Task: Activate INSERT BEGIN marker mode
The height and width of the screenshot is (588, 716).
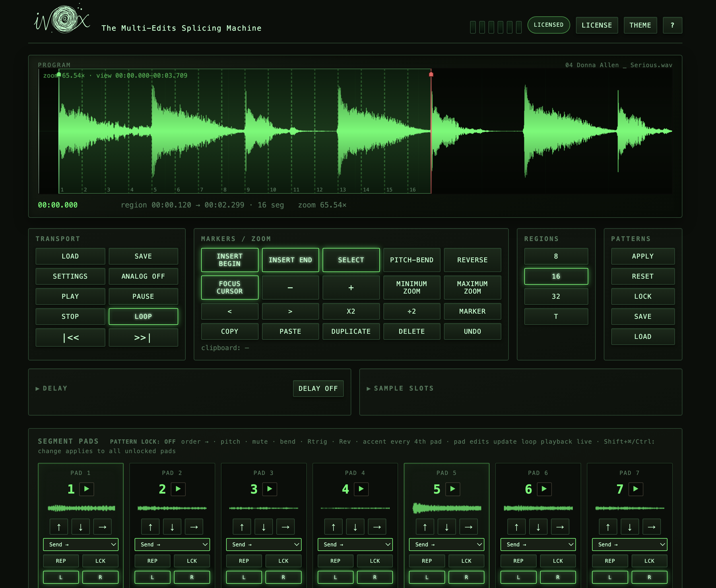Action: (x=230, y=260)
